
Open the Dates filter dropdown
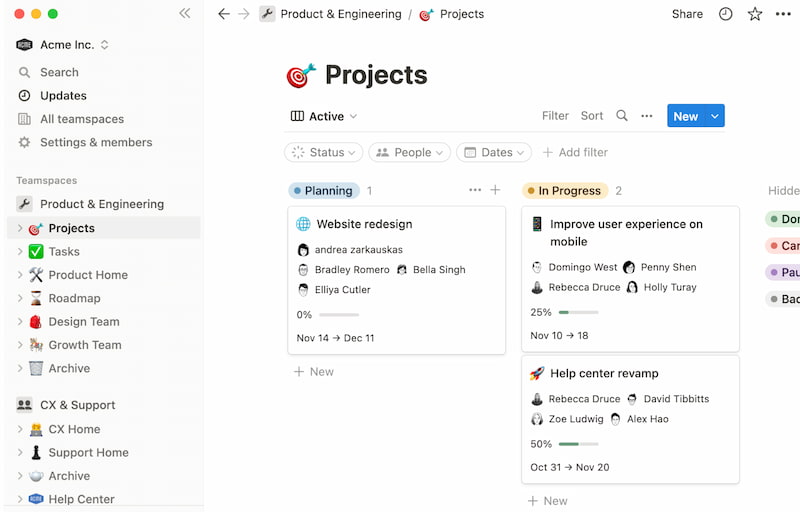pos(494,152)
